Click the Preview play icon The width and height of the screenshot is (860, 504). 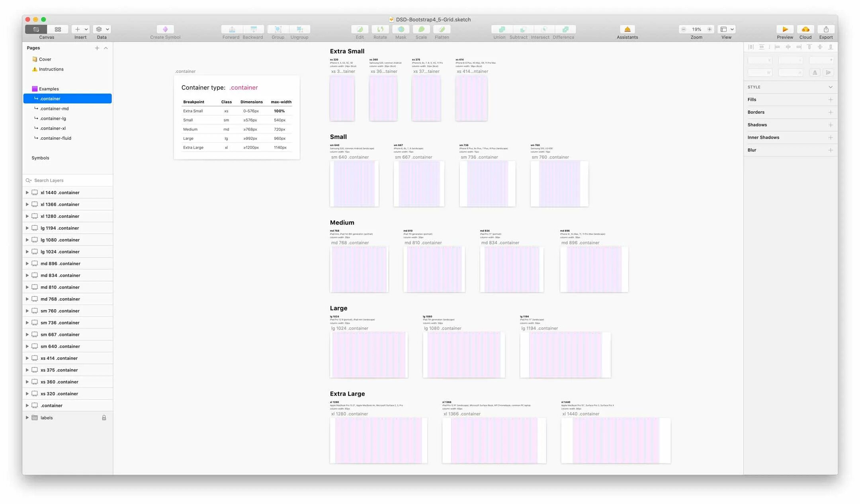tap(785, 29)
